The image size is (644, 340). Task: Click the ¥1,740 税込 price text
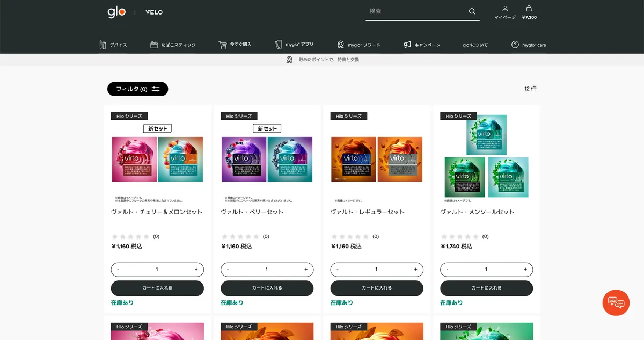pos(456,247)
